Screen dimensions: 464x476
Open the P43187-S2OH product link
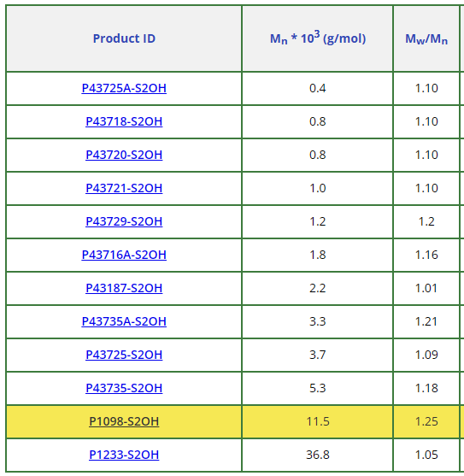tap(124, 288)
